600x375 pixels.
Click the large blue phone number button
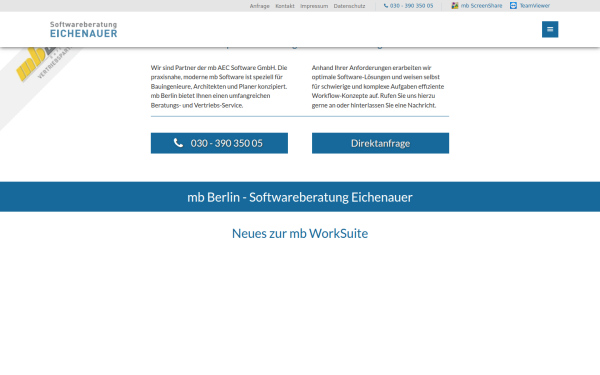pyautogui.click(x=219, y=143)
